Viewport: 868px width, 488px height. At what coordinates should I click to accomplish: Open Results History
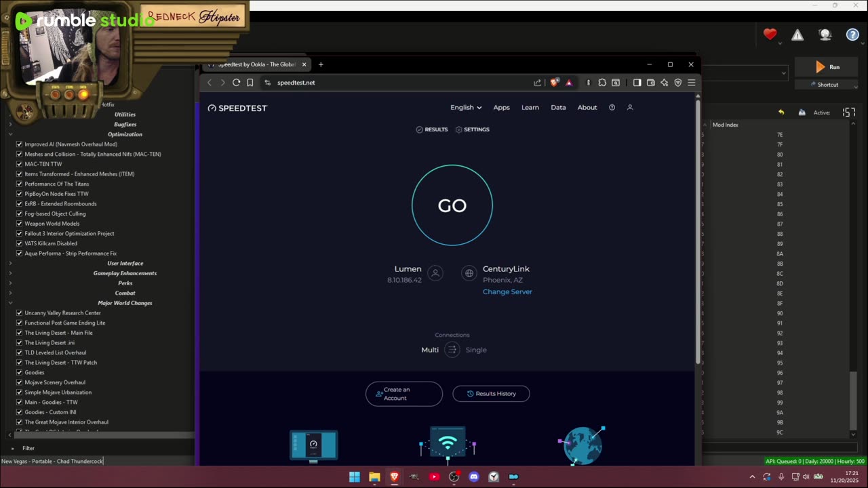[491, 394]
